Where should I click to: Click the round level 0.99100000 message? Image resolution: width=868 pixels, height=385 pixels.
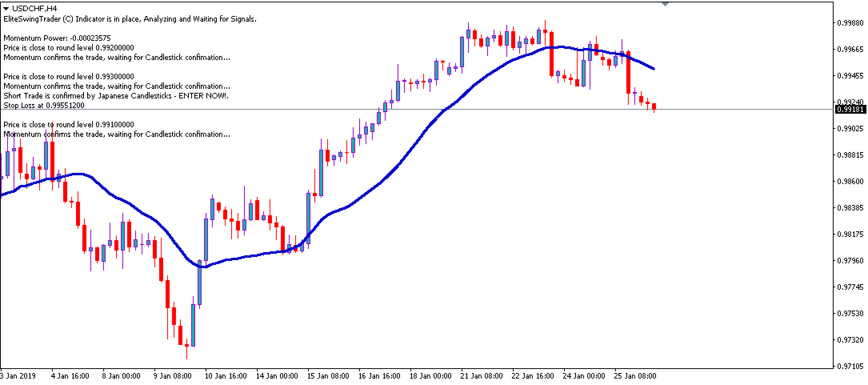click(69, 125)
